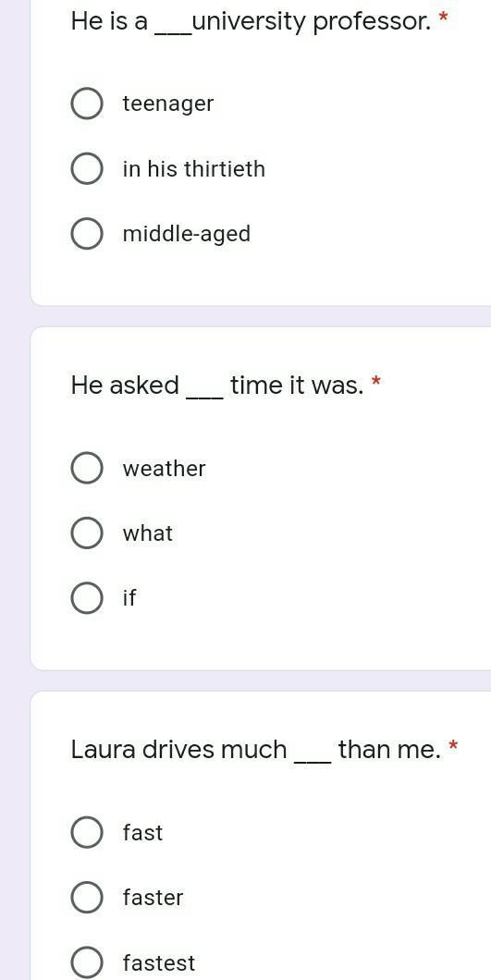Select the radio circle beside 'fast'

pyautogui.click(x=86, y=832)
